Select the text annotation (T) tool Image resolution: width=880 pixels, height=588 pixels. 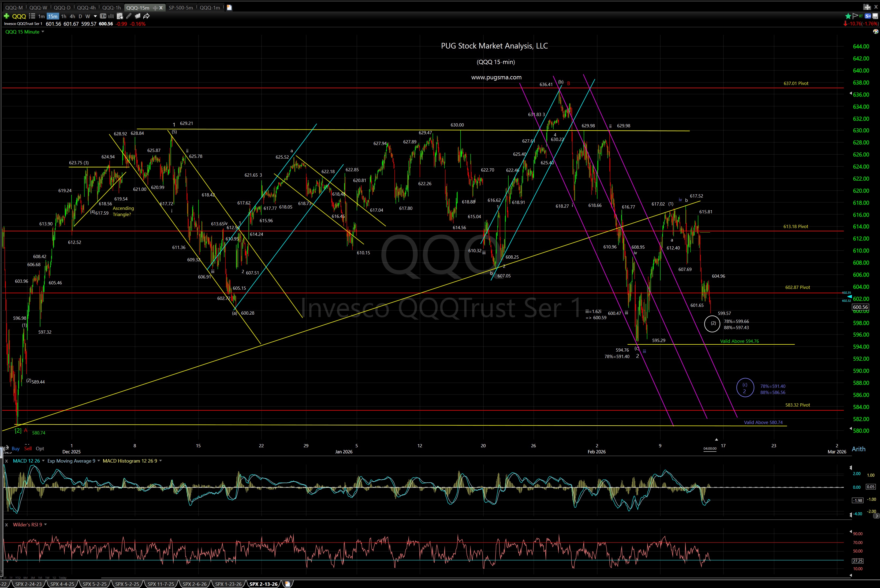click(x=103, y=16)
